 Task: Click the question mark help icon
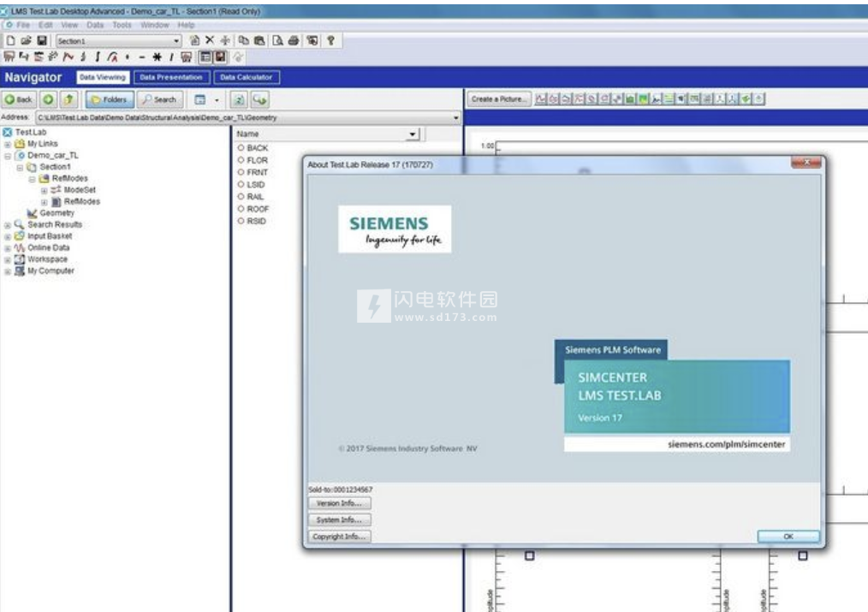[x=331, y=40]
